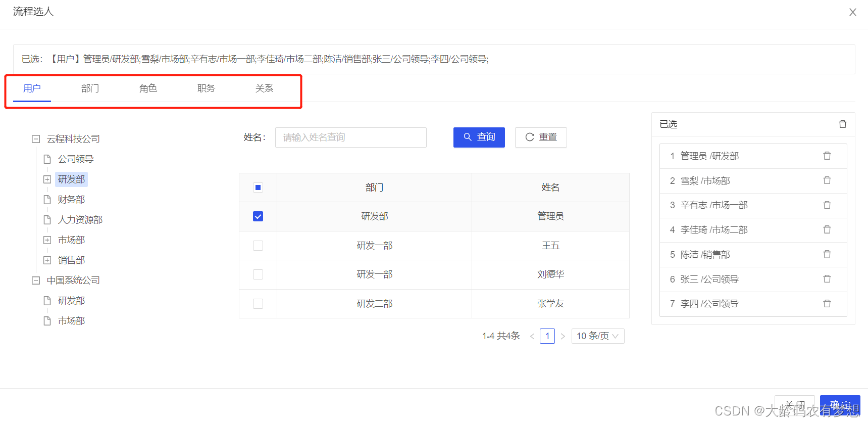Click the file icon beside 财务部
Image resolution: width=868 pixels, height=422 pixels.
tap(47, 200)
